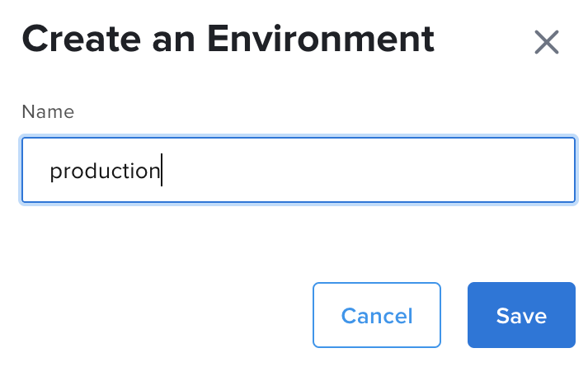
Task: Abort the dialog with Cancel
Action: coord(377,315)
